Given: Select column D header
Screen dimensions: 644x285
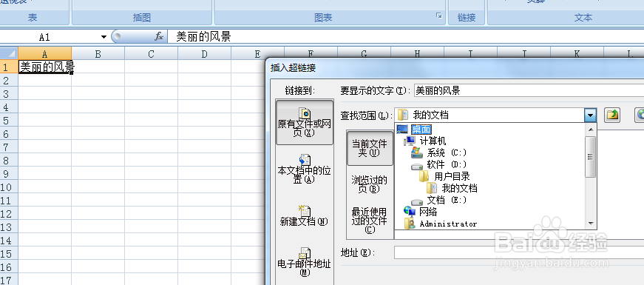Looking at the screenshot, I should [x=205, y=53].
